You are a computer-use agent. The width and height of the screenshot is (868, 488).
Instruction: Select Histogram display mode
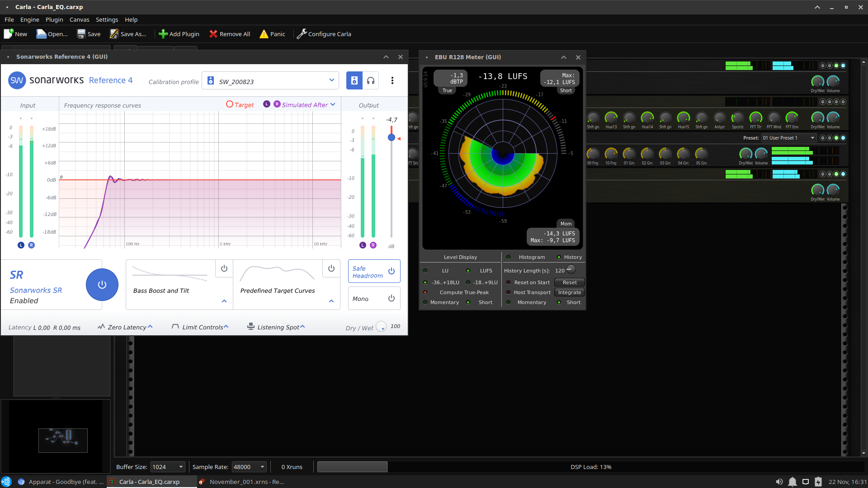[509, 257]
